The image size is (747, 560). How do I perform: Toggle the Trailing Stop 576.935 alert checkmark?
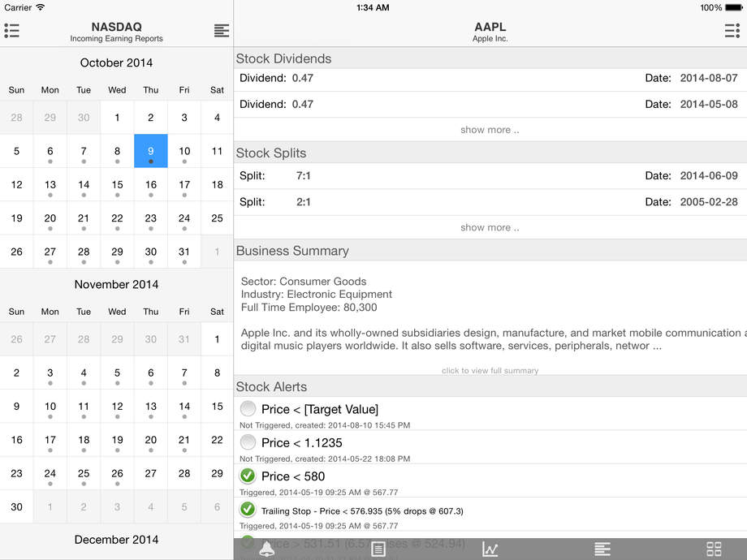coord(248,509)
